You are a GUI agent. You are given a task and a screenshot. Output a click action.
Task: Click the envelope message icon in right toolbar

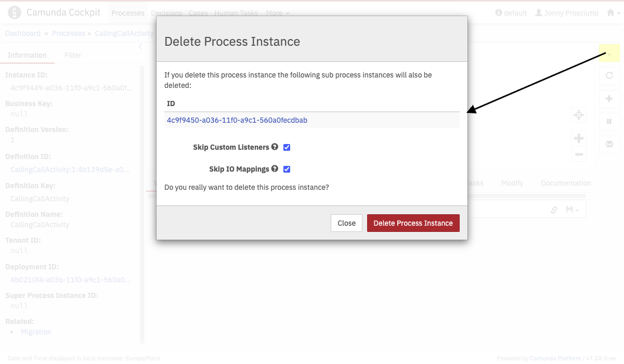click(609, 143)
